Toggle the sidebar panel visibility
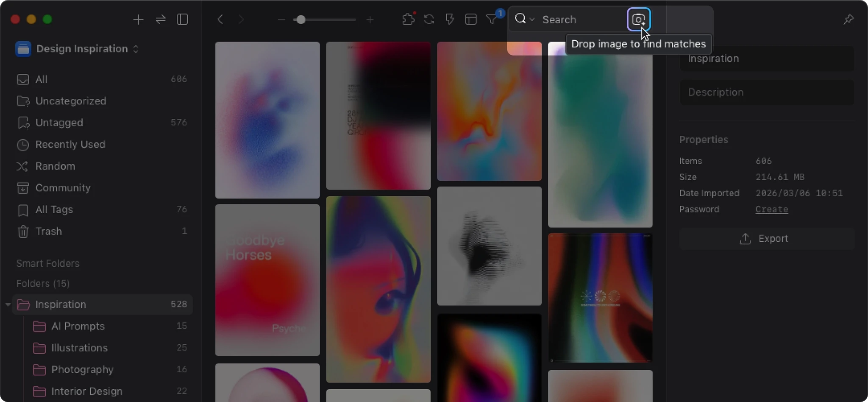The image size is (868, 402). click(x=182, y=20)
